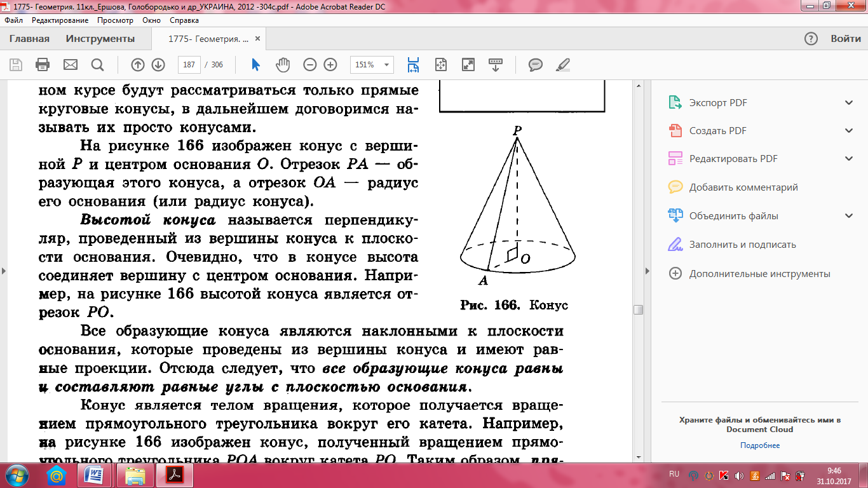The image size is (868, 488).
Task: Click the Send file by email icon
Action: 70,64
